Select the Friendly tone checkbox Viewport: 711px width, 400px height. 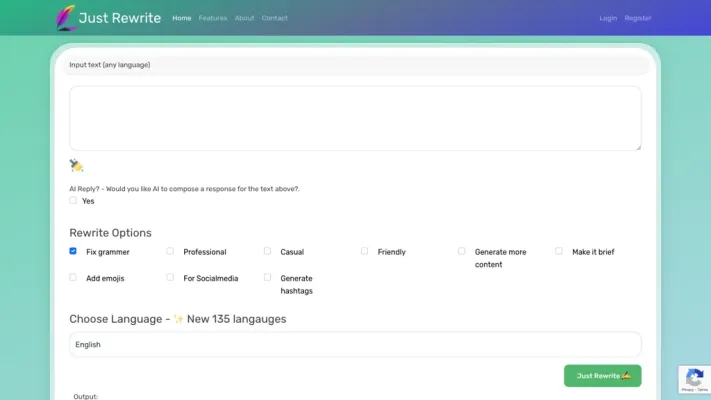click(364, 251)
